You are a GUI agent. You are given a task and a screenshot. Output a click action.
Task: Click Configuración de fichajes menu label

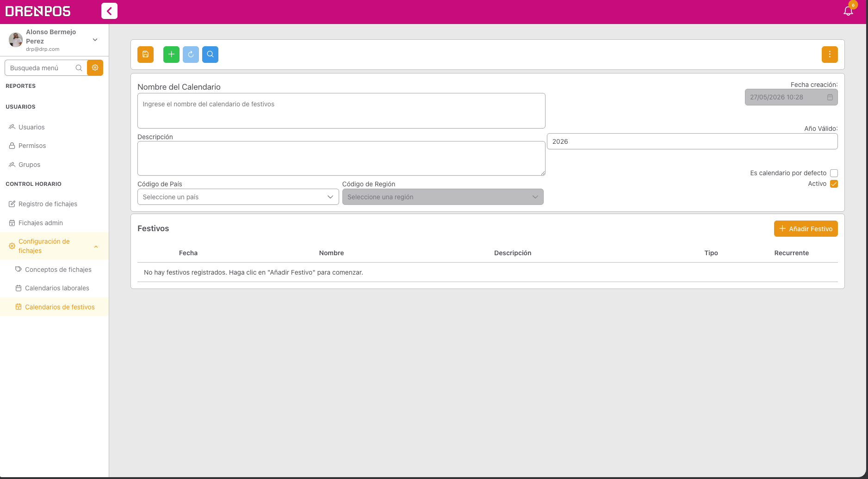pos(44,246)
